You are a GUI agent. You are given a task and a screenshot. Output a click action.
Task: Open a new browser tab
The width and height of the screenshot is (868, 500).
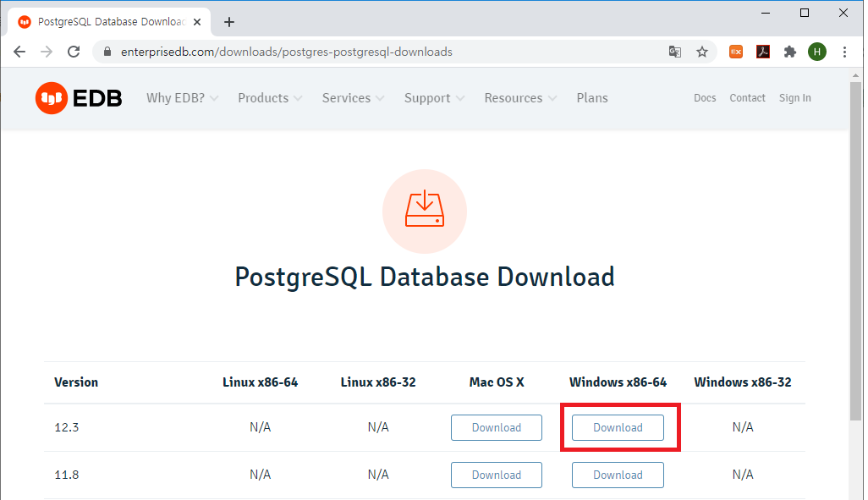(x=229, y=22)
